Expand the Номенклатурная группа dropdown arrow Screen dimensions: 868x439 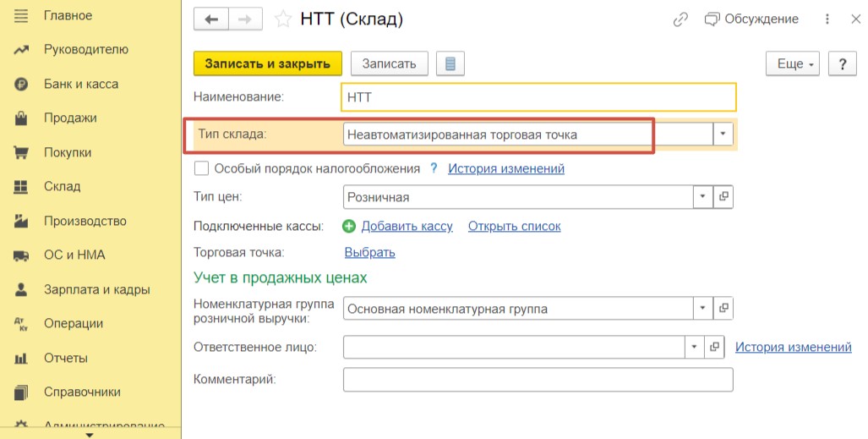[702, 309]
